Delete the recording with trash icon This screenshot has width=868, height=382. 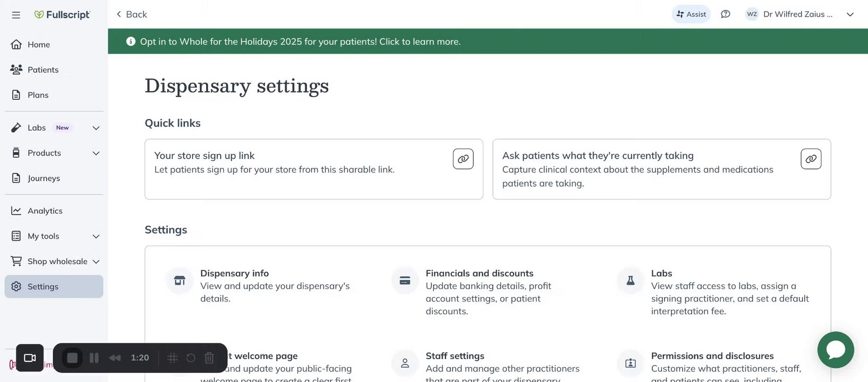pyautogui.click(x=209, y=358)
